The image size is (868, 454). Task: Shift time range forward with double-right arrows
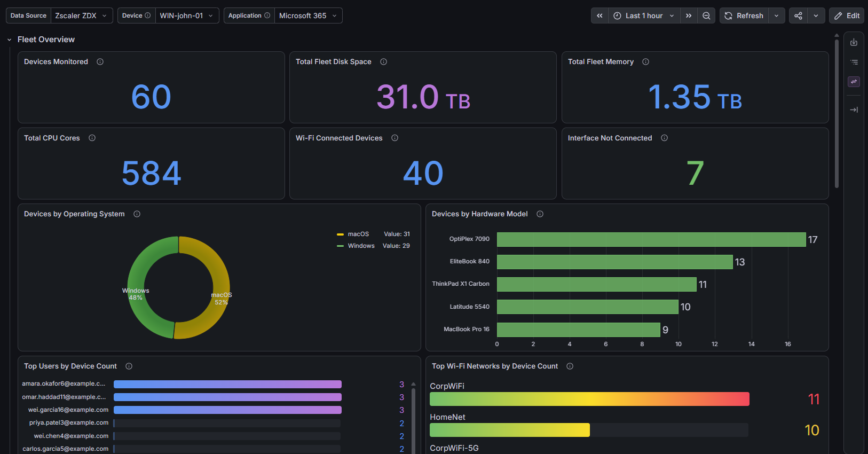(689, 15)
